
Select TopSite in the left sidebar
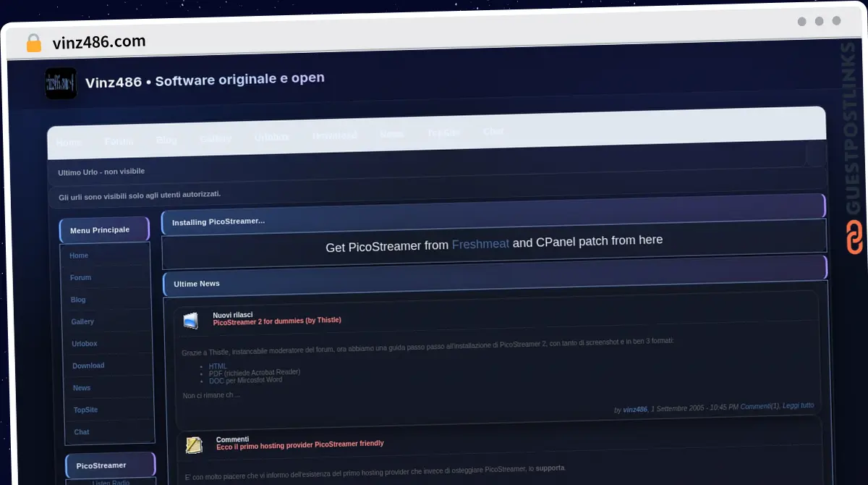pyautogui.click(x=85, y=410)
